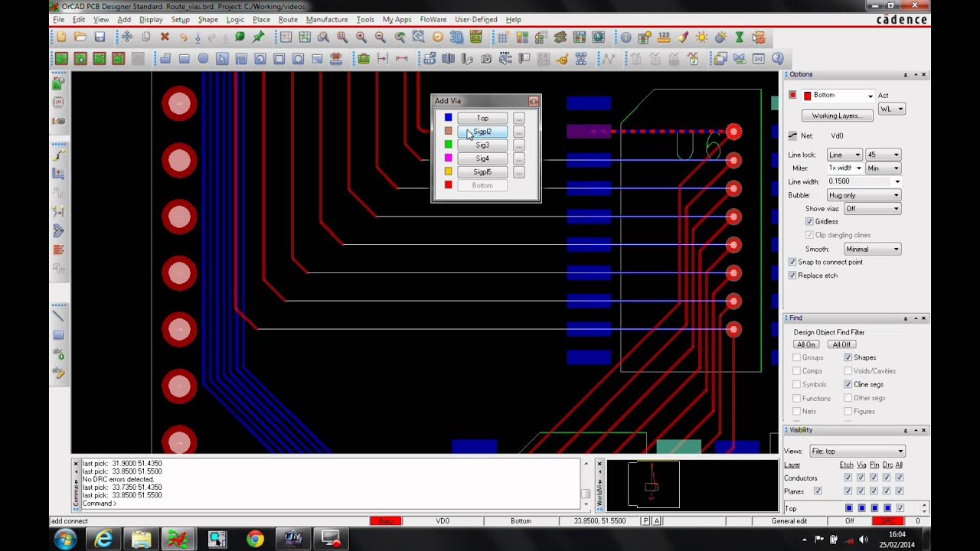This screenshot has width=980, height=551.
Task: Open the WL alternate layer dropdown
Action: [892, 109]
